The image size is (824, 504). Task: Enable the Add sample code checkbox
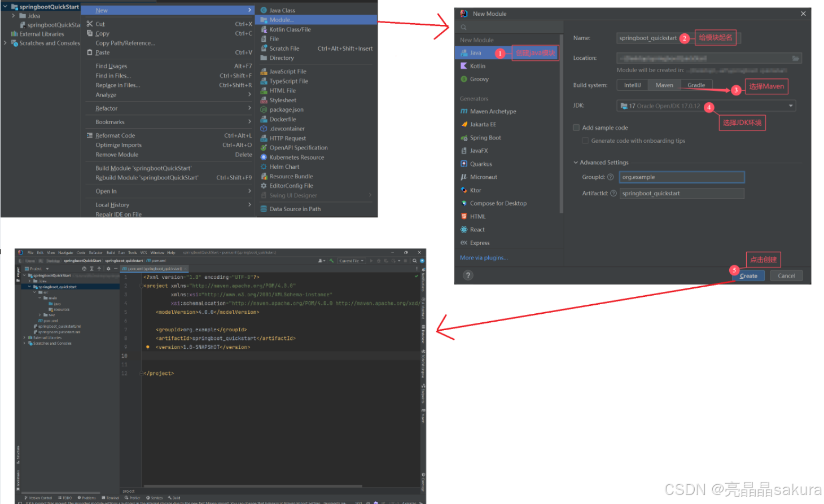[x=576, y=127]
